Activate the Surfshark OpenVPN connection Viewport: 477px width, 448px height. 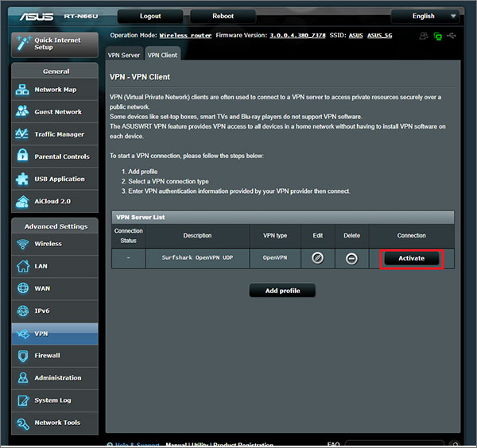click(x=411, y=258)
